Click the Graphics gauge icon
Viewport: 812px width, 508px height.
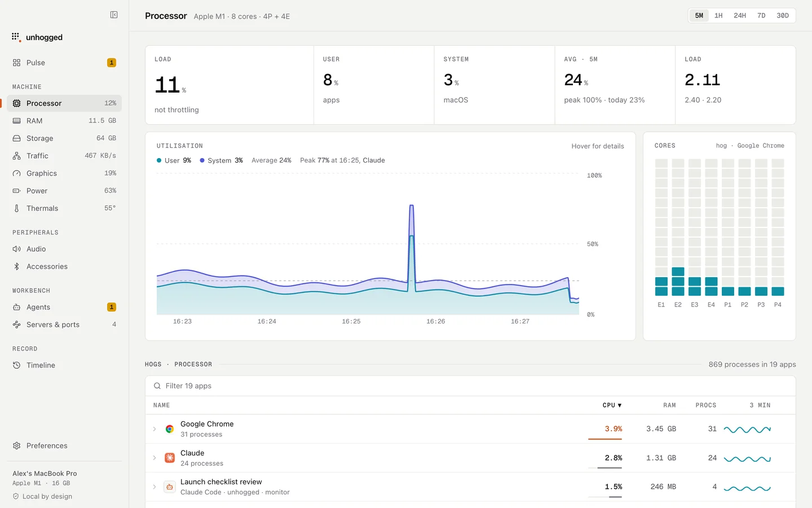(16, 173)
